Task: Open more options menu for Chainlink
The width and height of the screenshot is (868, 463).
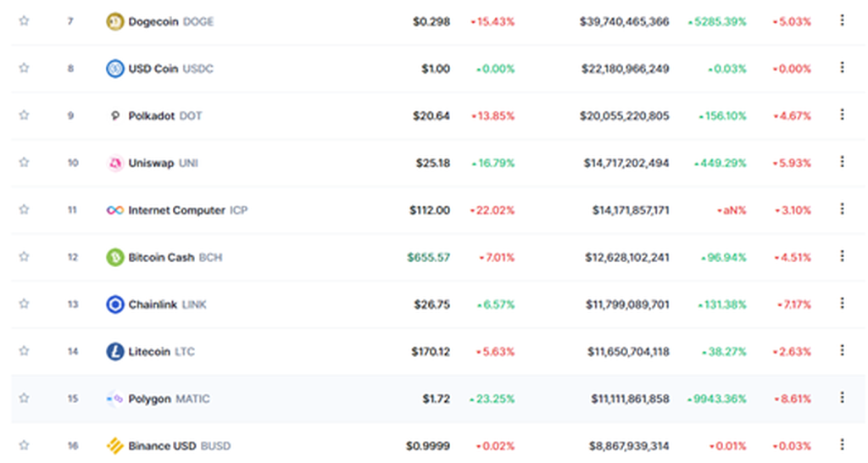Action: [x=842, y=303]
